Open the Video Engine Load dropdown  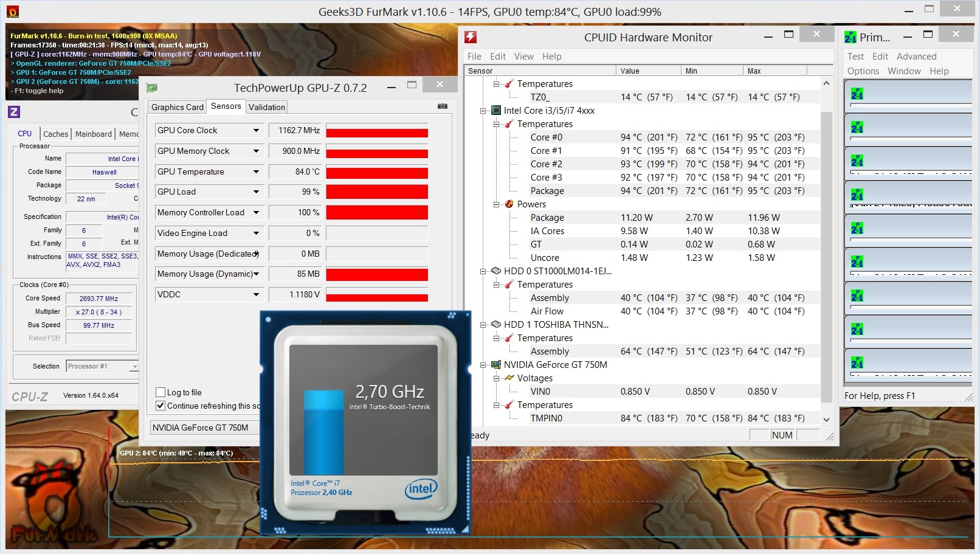coord(256,233)
